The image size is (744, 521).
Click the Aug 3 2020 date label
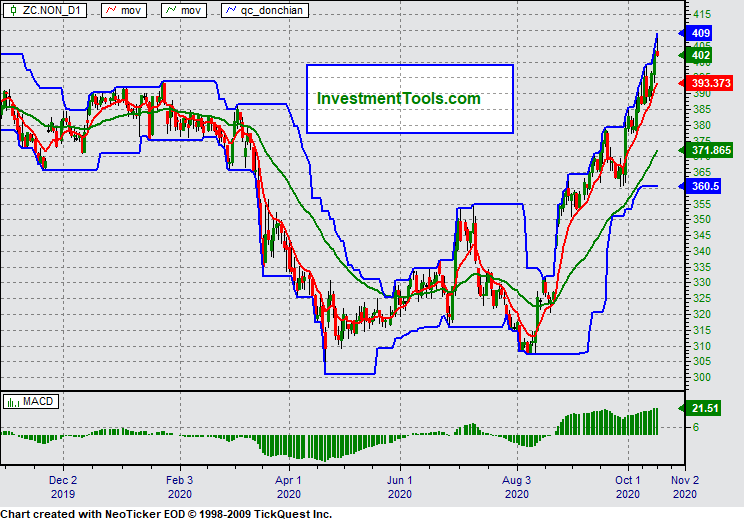coord(516,487)
